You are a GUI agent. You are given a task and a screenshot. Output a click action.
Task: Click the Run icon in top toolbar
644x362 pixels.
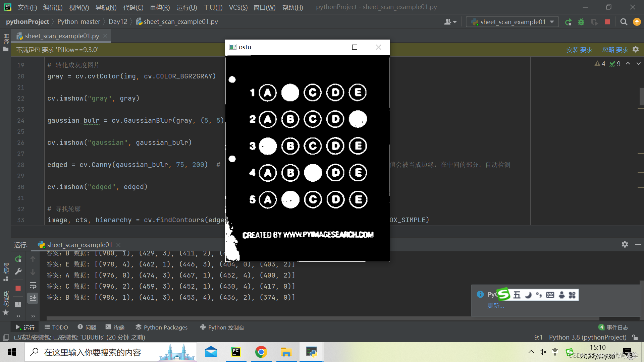[x=568, y=22]
